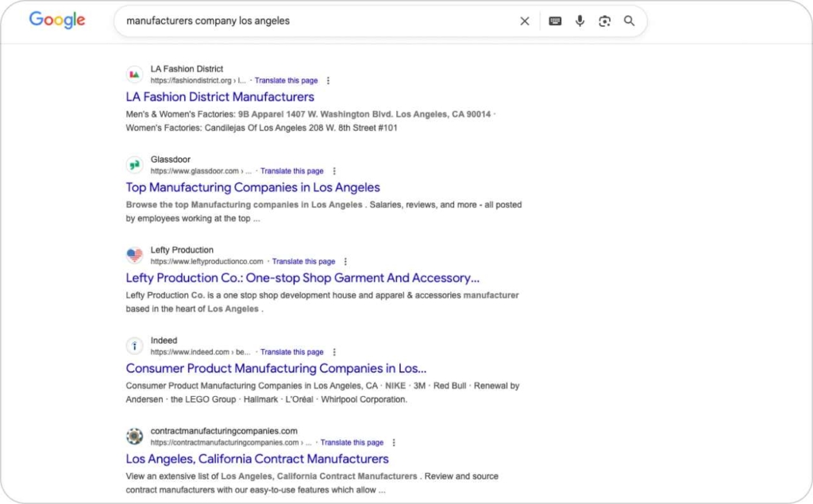Screen dimensions: 813x504
Task: Open Google Lens image search
Action: tap(605, 21)
